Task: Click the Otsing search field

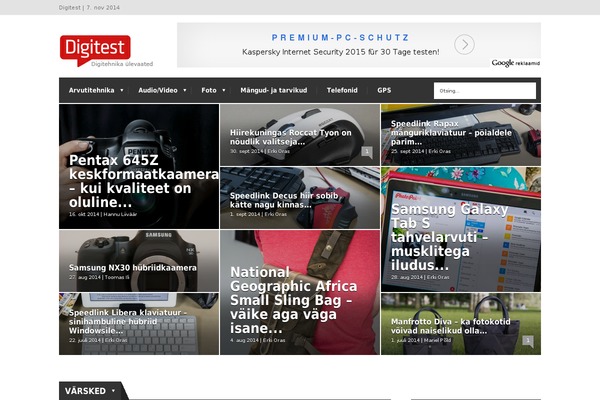Action: pos(484,91)
